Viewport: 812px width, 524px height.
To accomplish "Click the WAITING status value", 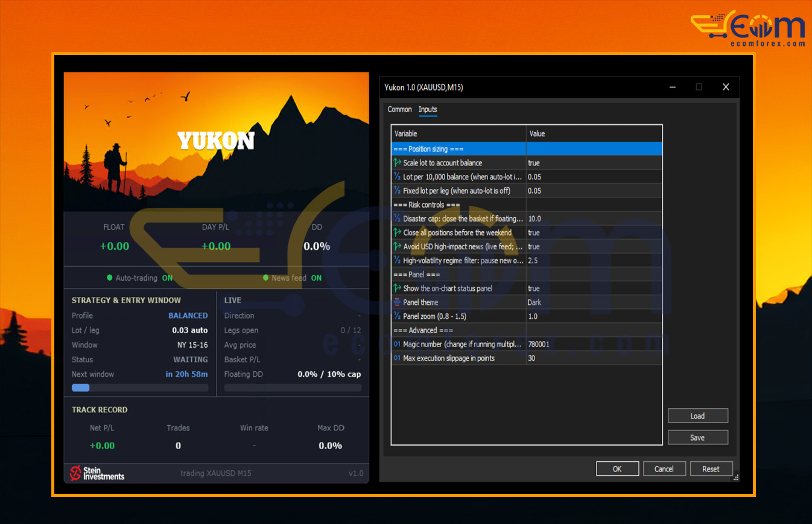I will (191, 359).
